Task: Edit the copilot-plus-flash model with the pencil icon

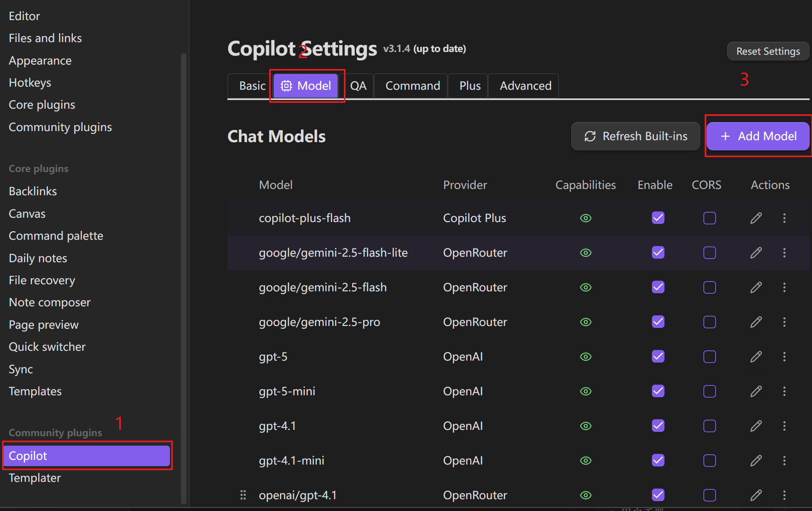Action: click(756, 218)
